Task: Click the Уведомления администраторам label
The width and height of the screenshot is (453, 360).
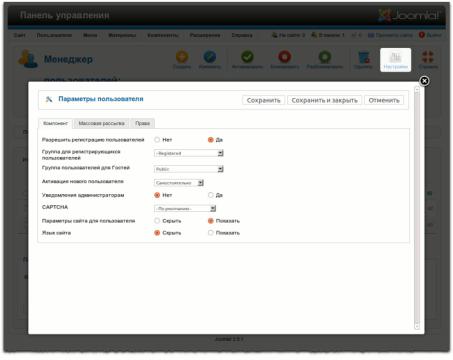Action: tap(83, 195)
